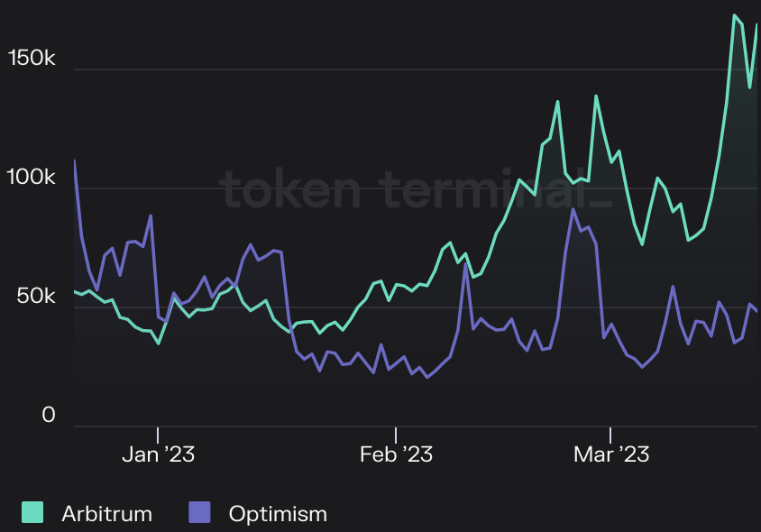This screenshot has width=761, height=532.
Task: Click the 0 y-axis label
Action: point(49,416)
